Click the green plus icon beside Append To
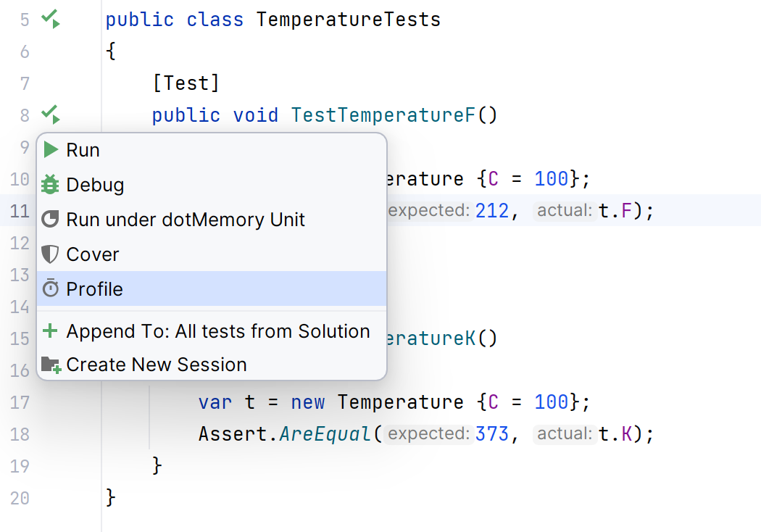Screen dimensions: 761x532 pyautogui.click(x=49, y=331)
